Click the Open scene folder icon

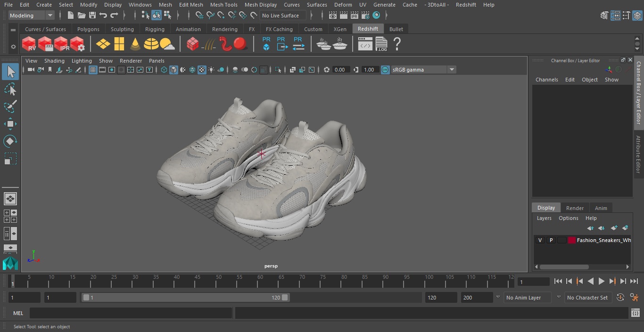pyautogui.click(x=82, y=16)
